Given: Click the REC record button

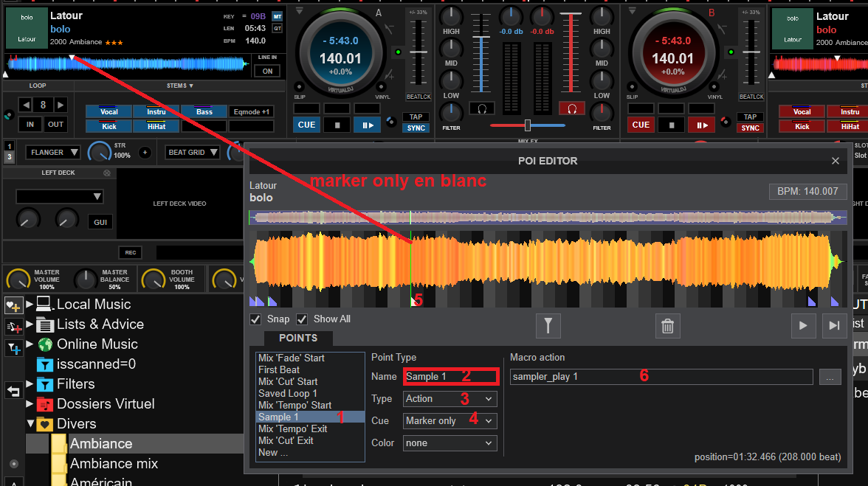Looking at the screenshot, I should [x=131, y=253].
